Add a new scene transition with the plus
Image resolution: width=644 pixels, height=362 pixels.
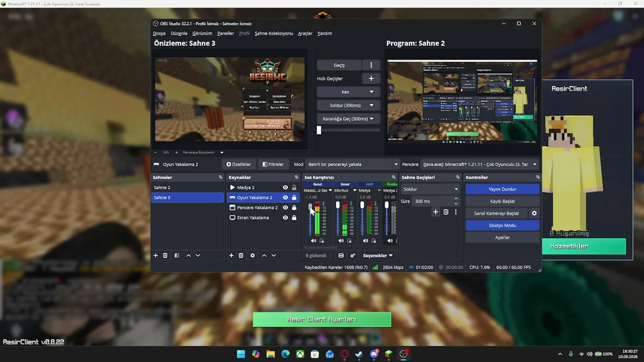(x=436, y=212)
